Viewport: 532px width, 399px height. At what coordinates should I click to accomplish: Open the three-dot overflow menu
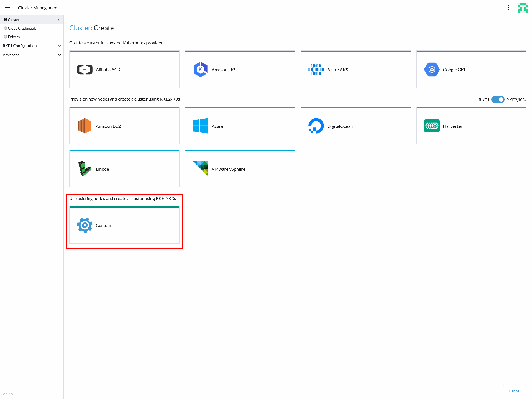tap(509, 7)
